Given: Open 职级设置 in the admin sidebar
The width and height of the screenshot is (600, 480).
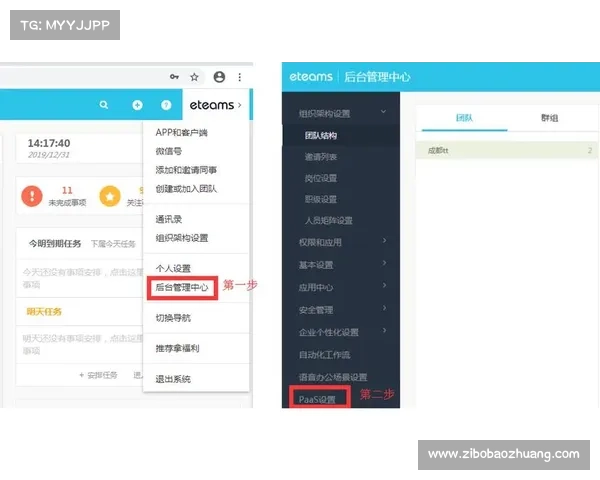Looking at the screenshot, I should pos(321,199).
